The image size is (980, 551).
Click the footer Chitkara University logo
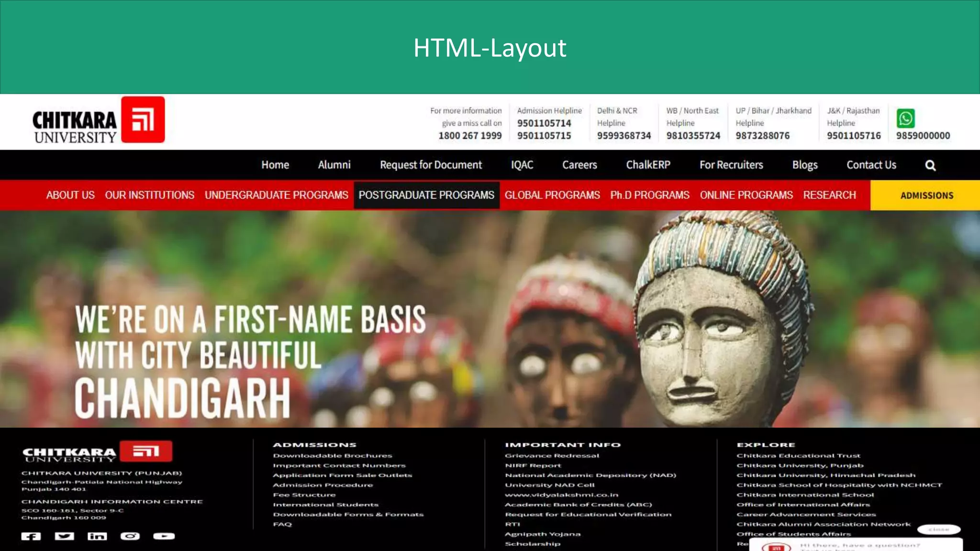coord(97,452)
